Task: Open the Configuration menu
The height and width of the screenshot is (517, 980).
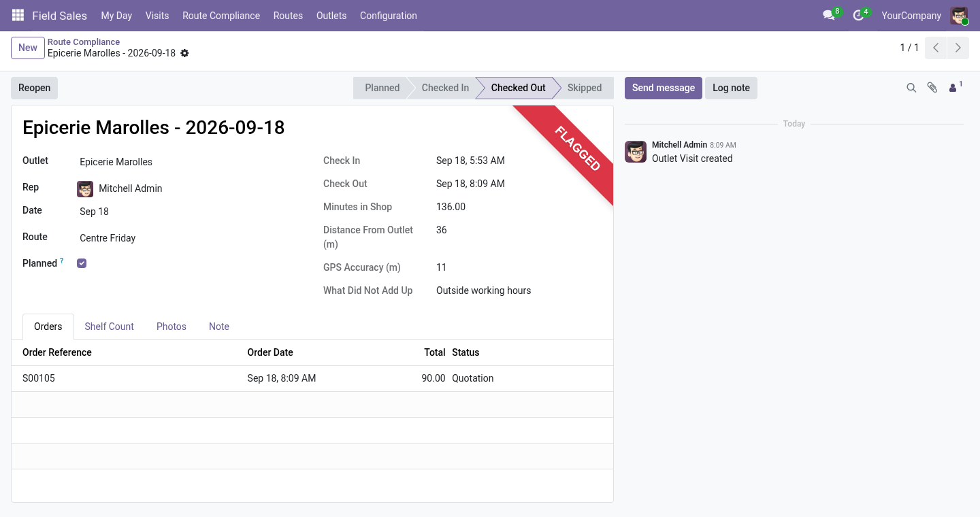Action: click(389, 15)
